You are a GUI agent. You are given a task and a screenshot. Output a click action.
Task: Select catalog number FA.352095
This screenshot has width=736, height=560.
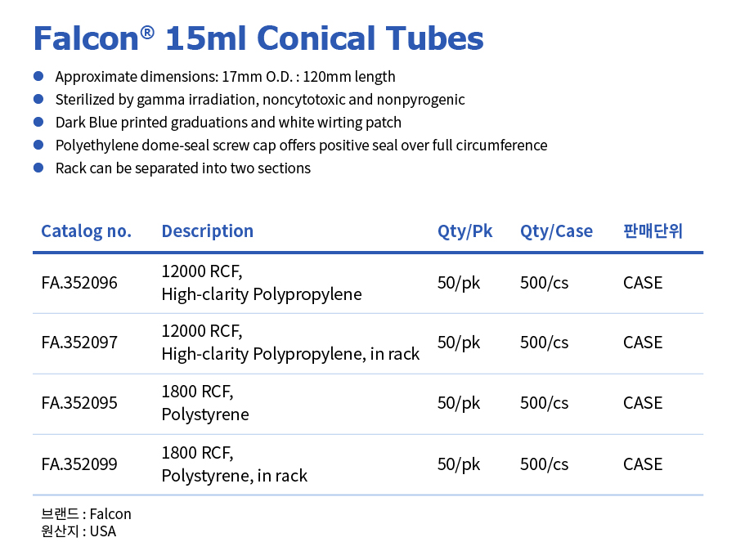pyautogui.click(x=79, y=403)
